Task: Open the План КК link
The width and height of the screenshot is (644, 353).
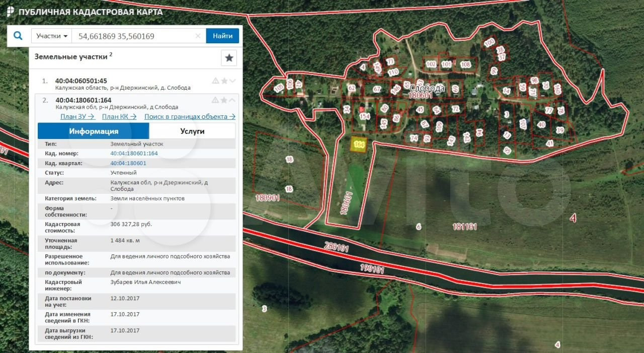Action: pyautogui.click(x=119, y=116)
